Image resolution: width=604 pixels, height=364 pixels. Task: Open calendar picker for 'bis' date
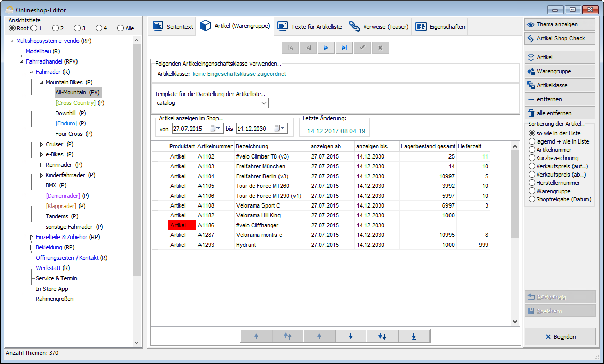coord(280,129)
